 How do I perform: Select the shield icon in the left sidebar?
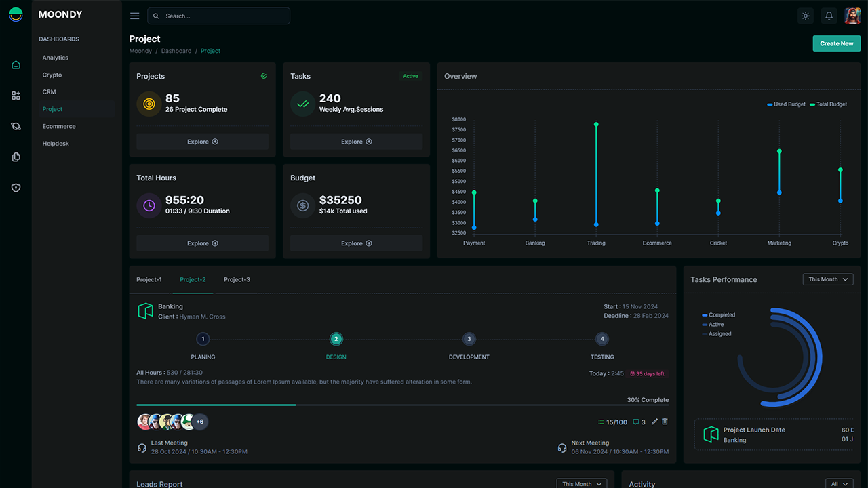16,188
